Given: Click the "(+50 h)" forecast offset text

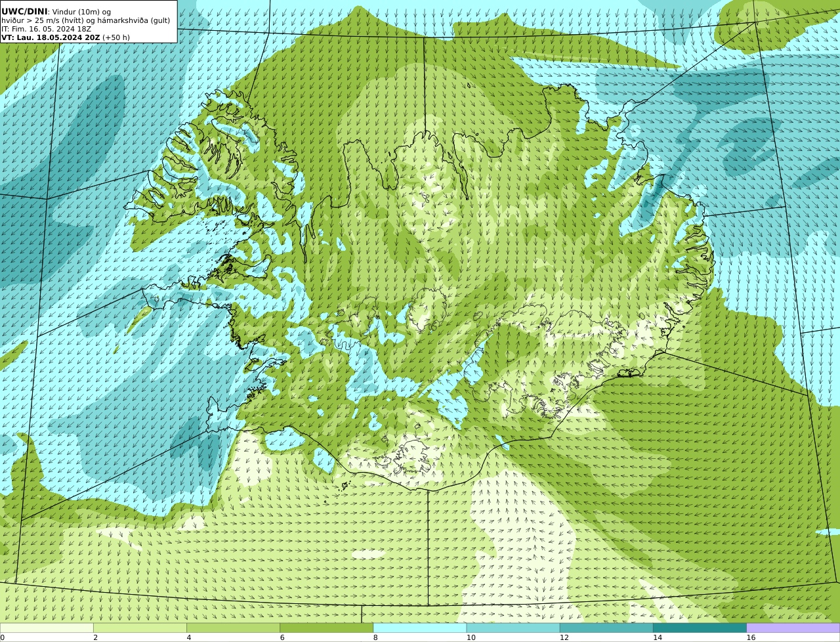Looking at the screenshot, I should coord(116,37).
